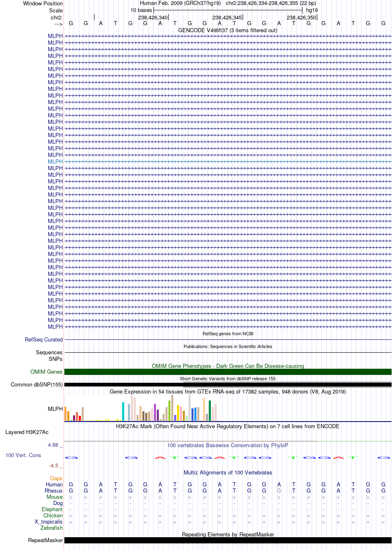Image resolution: width=392 pixels, height=550 pixels.
Task: Click the chr2: ruler label
Action: click(x=57, y=17)
